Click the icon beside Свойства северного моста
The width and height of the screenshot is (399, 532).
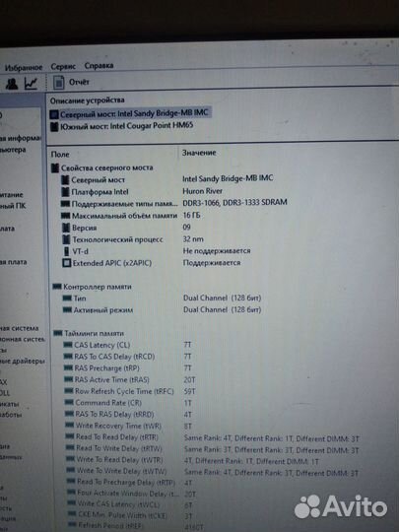tap(55, 167)
